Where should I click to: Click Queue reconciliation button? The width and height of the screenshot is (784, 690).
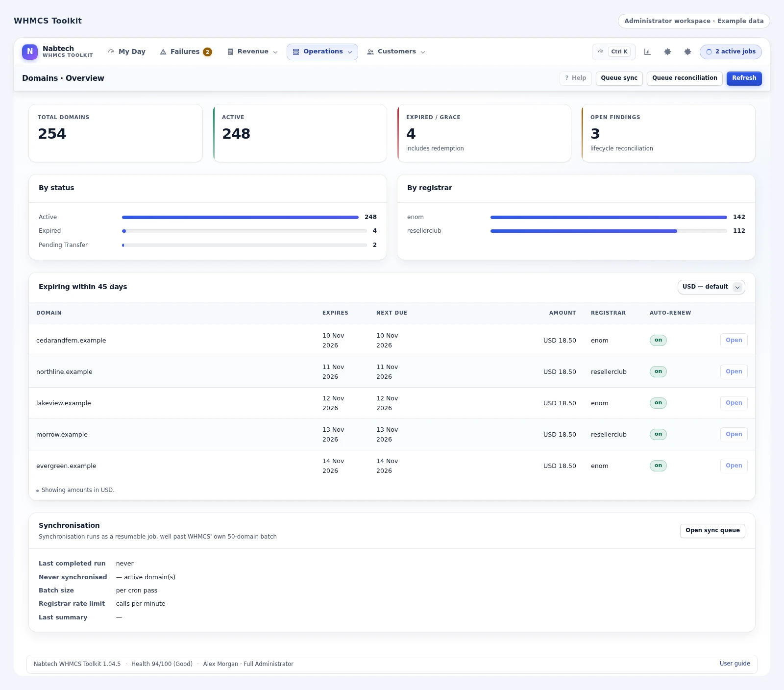click(685, 78)
